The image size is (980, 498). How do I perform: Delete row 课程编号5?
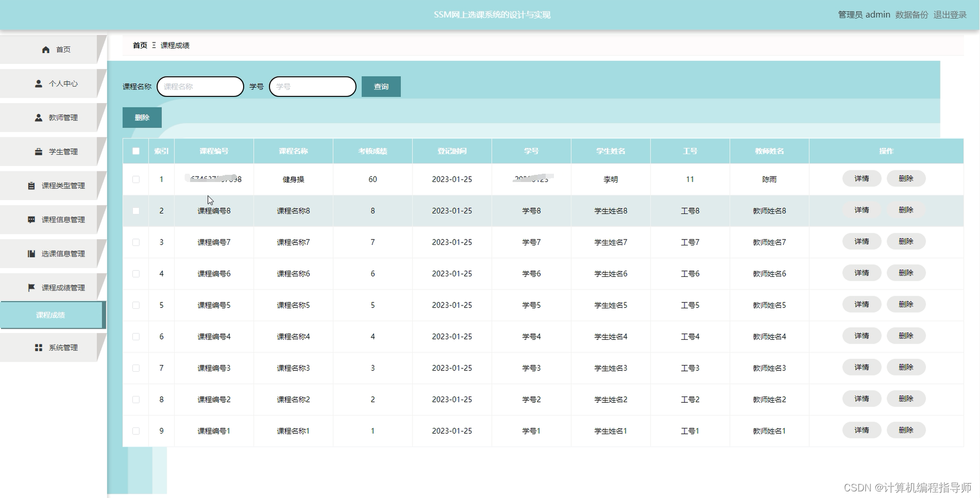(x=906, y=304)
